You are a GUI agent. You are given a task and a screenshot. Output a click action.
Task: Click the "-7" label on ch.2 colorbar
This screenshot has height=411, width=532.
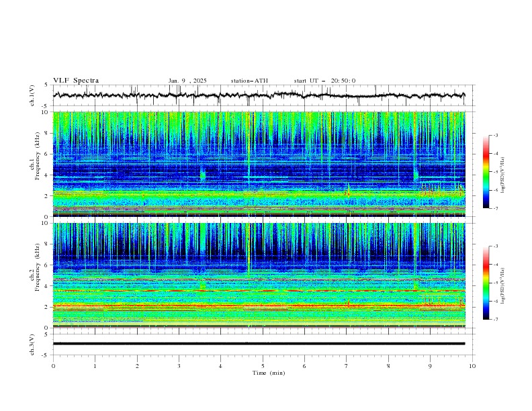coord(496,319)
